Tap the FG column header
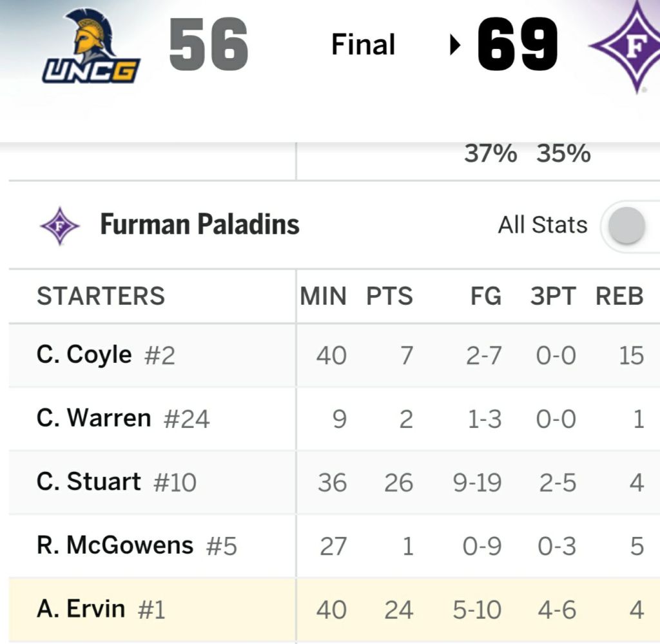Screen dimensions: 660x644 point(485,296)
